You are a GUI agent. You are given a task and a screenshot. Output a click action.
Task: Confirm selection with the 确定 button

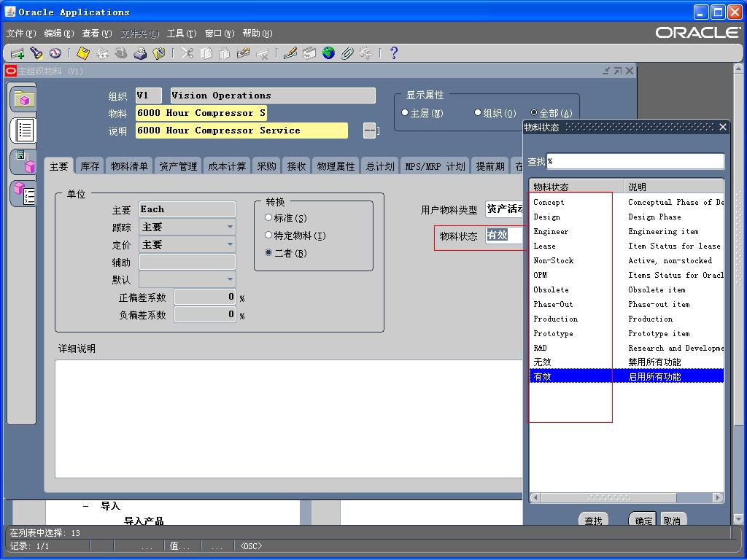(643, 520)
